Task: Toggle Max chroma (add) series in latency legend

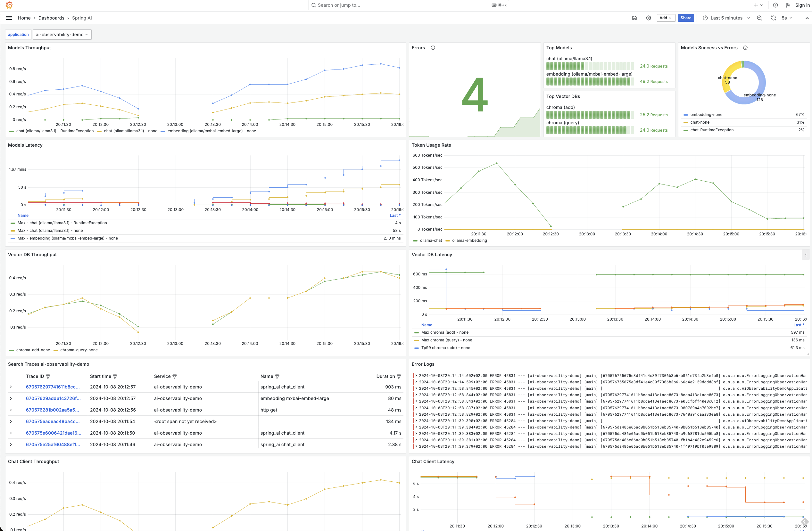Action: [444, 332]
